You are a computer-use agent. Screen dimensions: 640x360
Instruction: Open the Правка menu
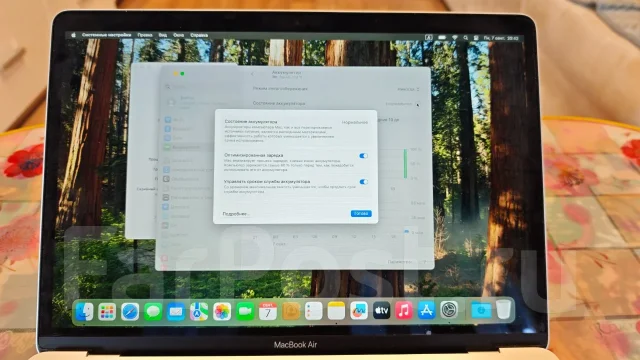tap(145, 35)
